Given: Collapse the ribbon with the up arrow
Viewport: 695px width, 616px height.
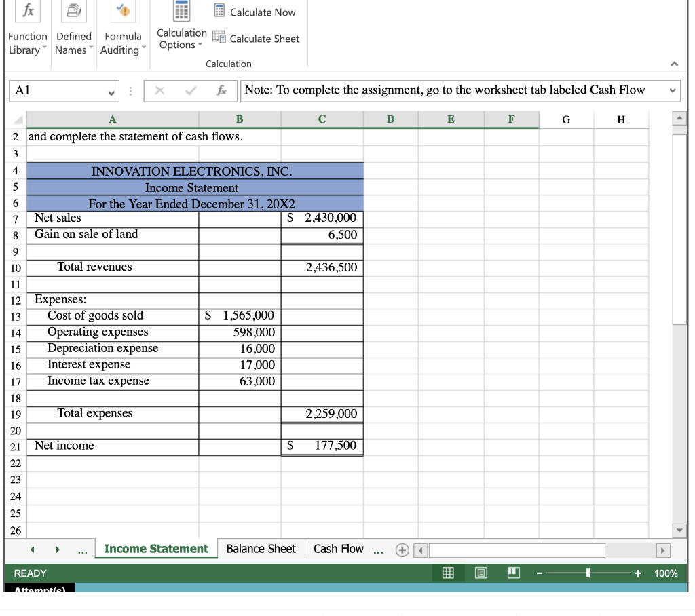Looking at the screenshot, I should point(674,64).
